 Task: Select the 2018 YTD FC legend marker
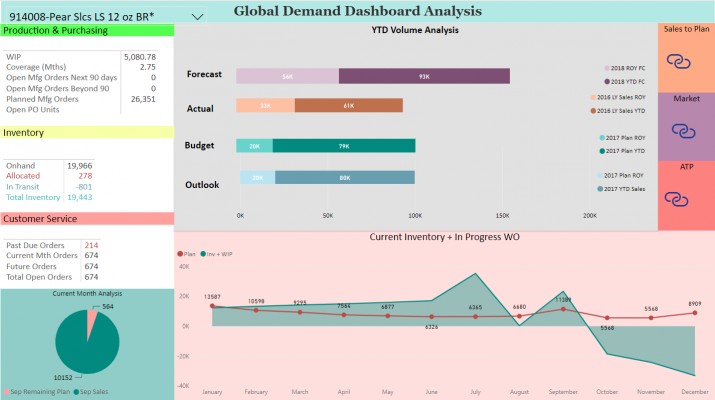[x=607, y=82]
